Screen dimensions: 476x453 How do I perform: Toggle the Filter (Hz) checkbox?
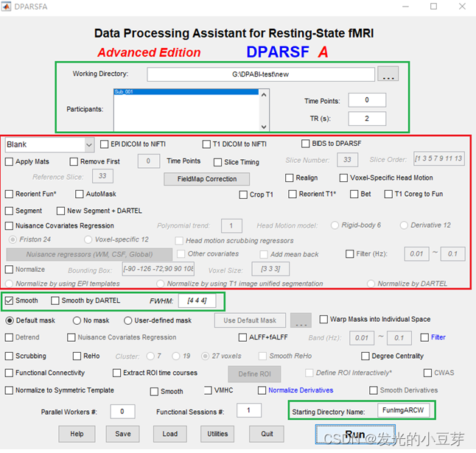[x=350, y=254]
